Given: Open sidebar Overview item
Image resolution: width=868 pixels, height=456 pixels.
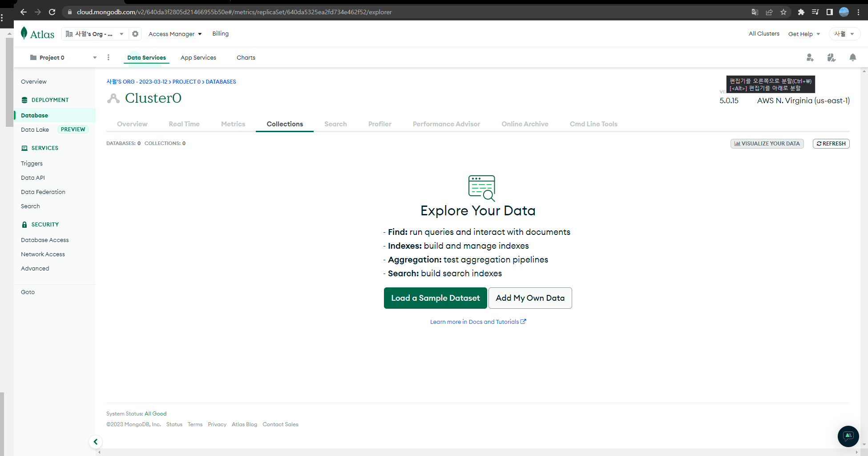Looking at the screenshot, I should point(34,82).
